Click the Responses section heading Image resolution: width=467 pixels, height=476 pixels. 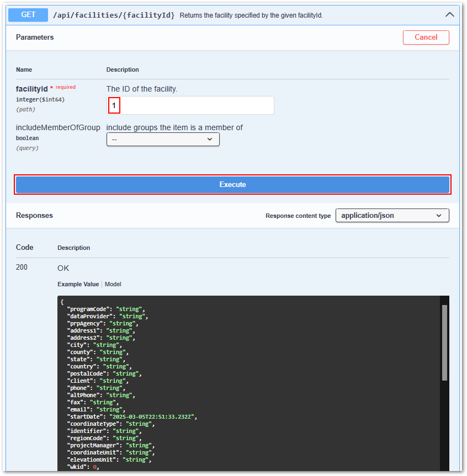pyautogui.click(x=34, y=215)
